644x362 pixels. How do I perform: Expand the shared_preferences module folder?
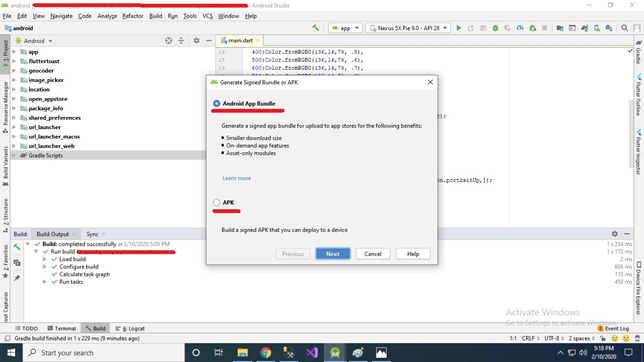(x=14, y=118)
